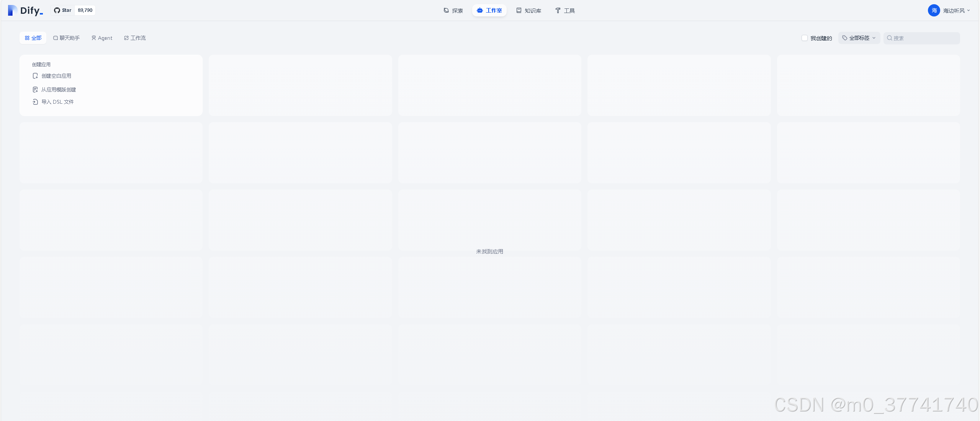Viewport: 980px width, 421px height.
Task: Click the import DSL file icon
Action: [35, 102]
